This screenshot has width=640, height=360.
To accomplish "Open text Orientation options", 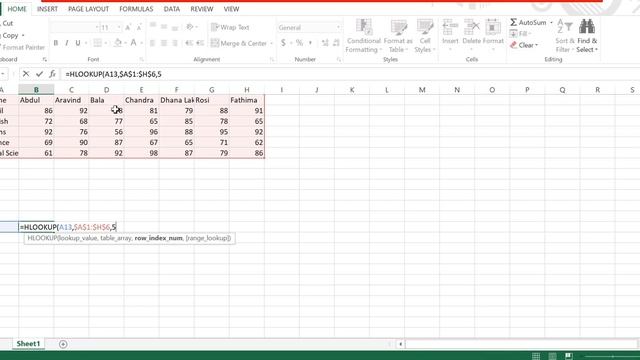I will point(191,27).
